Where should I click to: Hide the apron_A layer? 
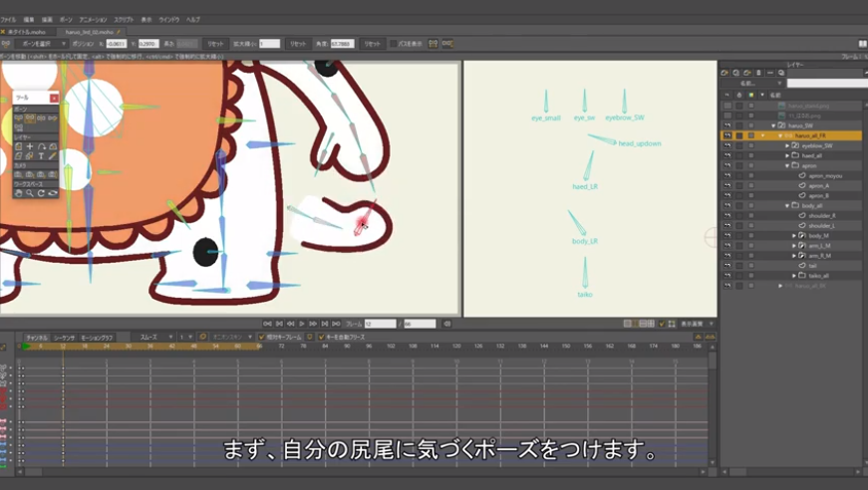click(727, 186)
